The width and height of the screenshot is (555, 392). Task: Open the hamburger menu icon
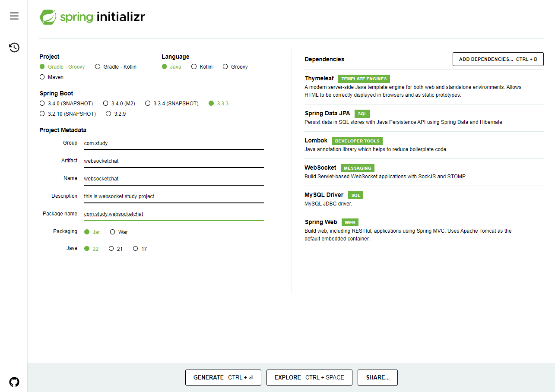14,16
